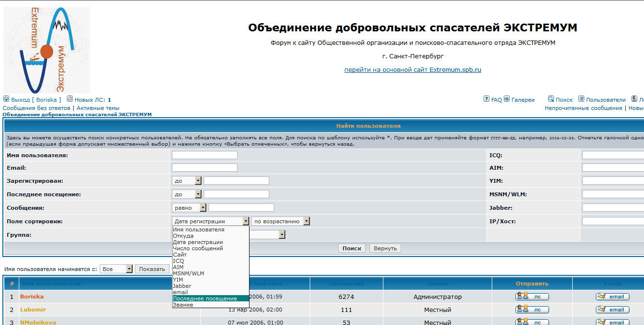
Task: Open the username starts-with letter dropdown (Все)
Action: pyautogui.click(x=116, y=269)
